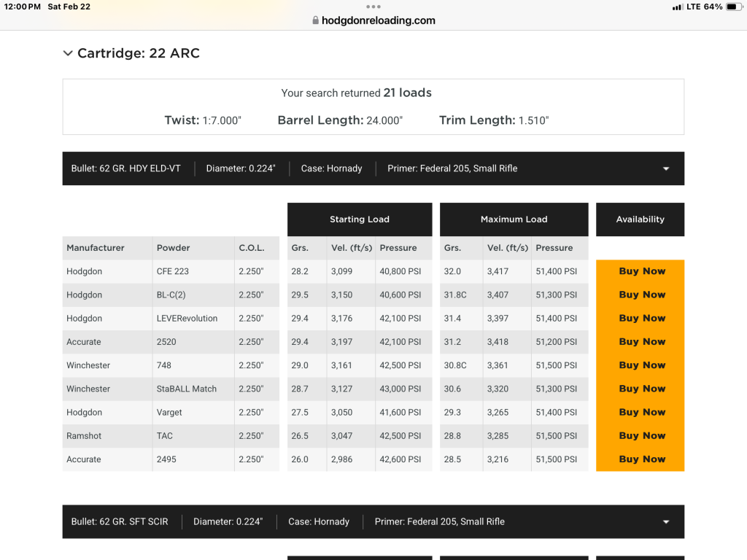Collapse the Cartridge: 22 ARC chevron

click(68, 53)
